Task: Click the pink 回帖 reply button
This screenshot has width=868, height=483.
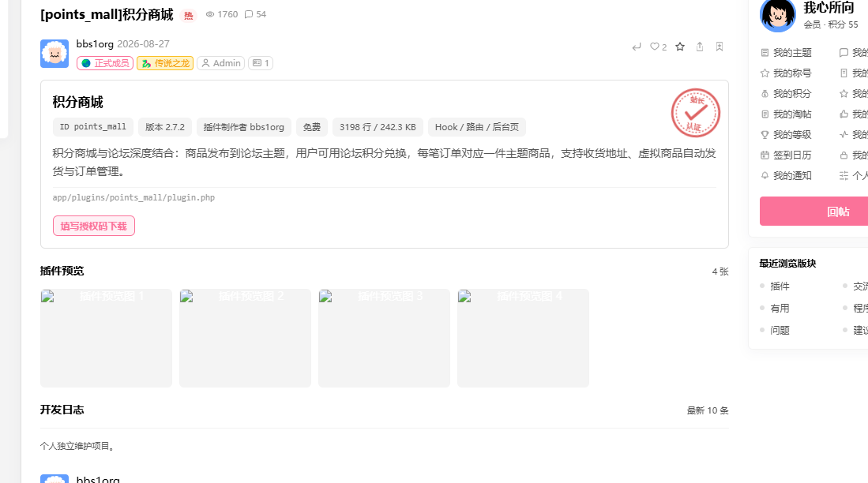Action: pos(814,212)
